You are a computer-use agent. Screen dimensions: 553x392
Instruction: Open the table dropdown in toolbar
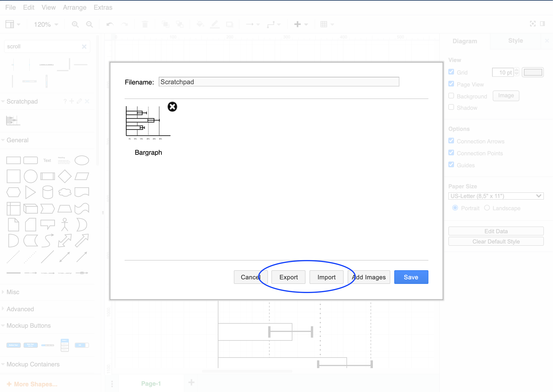[327, 24]
